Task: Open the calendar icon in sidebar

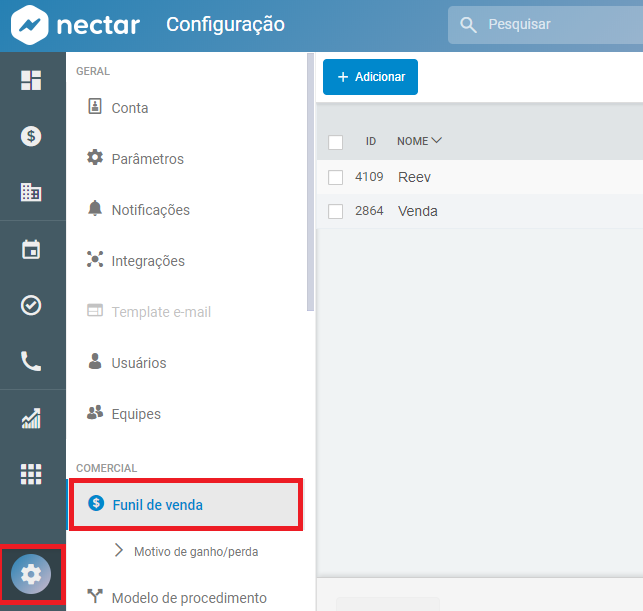Action: click(x=31, y=249)
